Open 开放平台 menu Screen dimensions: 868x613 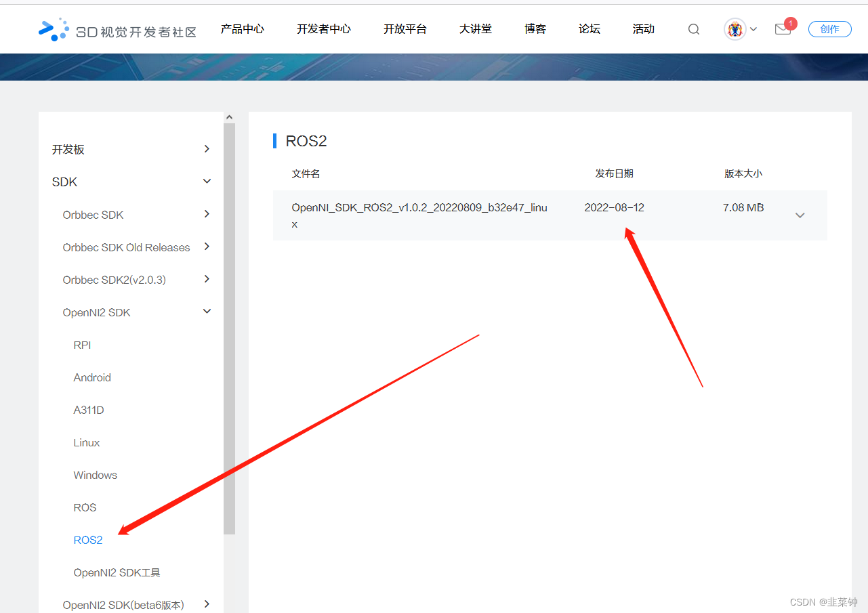[405, 29]
